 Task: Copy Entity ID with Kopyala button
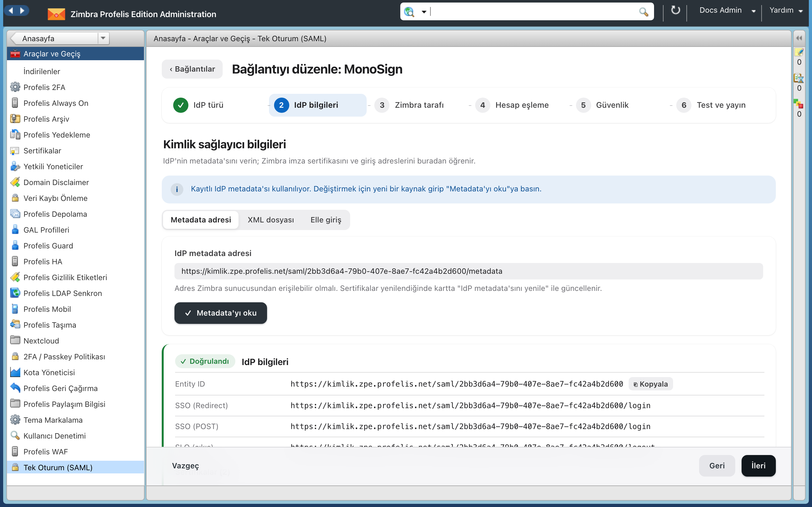pos(650,384)
